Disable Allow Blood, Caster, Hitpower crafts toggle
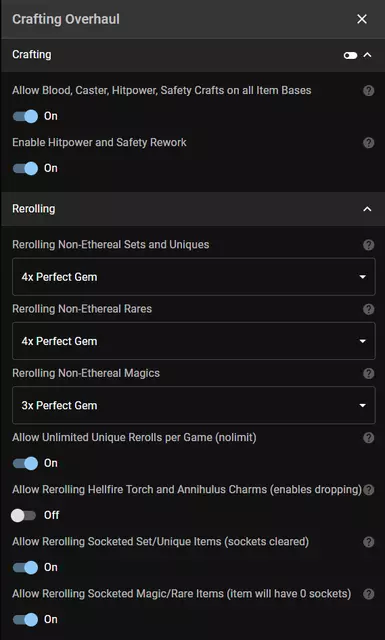The height and width of the screenshot is (640, 385). pyautogui.click(x=25, y=116)
